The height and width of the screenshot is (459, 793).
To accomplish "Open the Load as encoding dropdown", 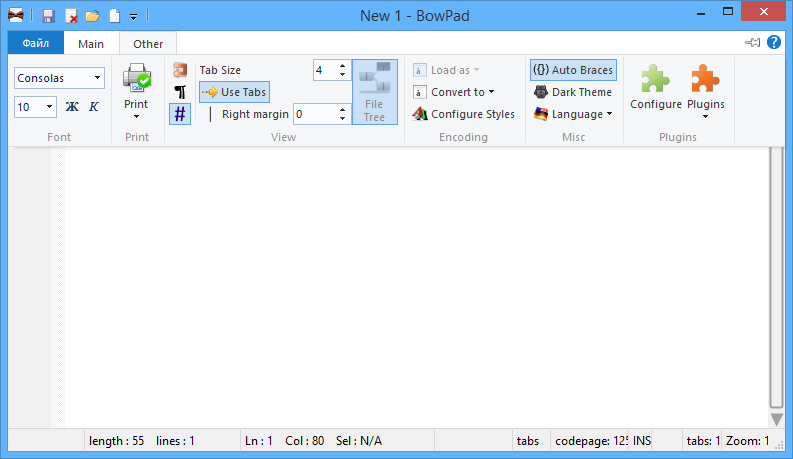I will tap(446, 70).
